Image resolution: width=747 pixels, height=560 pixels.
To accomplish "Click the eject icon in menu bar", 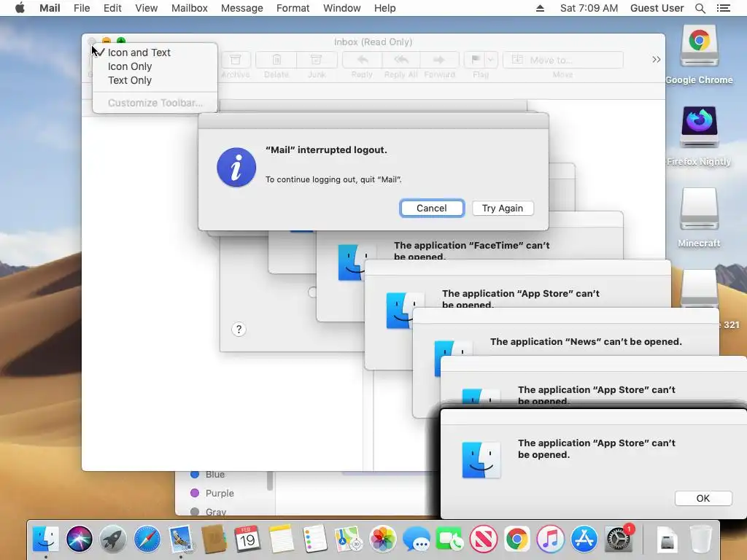I will coord(540,8).
